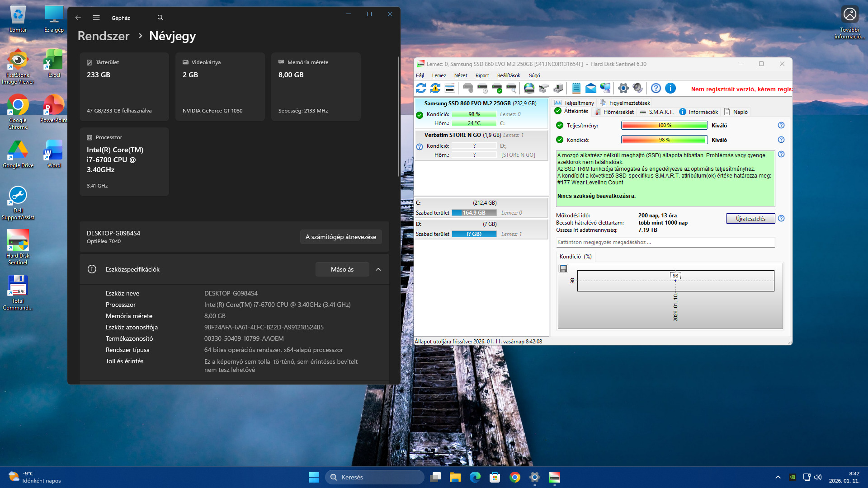Image resolution: width=868 pixels, height=488 pixels.
Task: Click the blue info toolbar icon
Action: pyautogui.click(x=670, y=89)
